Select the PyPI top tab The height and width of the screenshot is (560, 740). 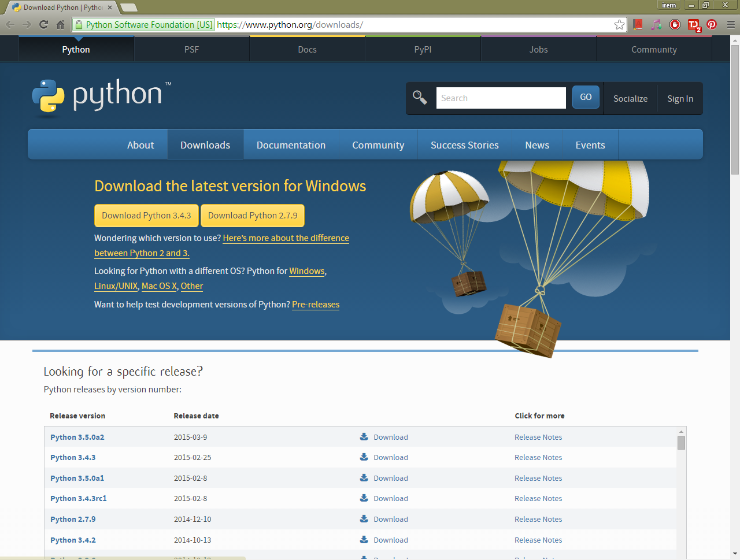(423, 49)
